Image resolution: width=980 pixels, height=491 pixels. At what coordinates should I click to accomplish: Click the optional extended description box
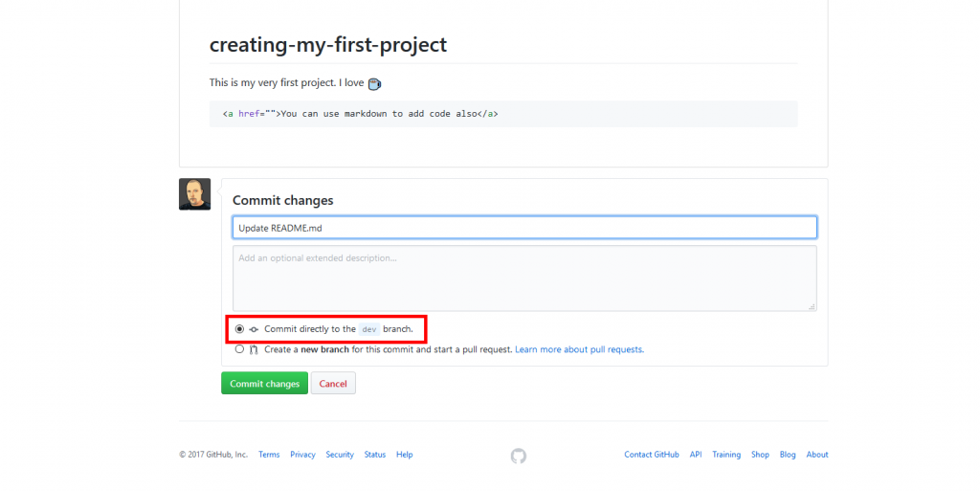pos(524,278)
